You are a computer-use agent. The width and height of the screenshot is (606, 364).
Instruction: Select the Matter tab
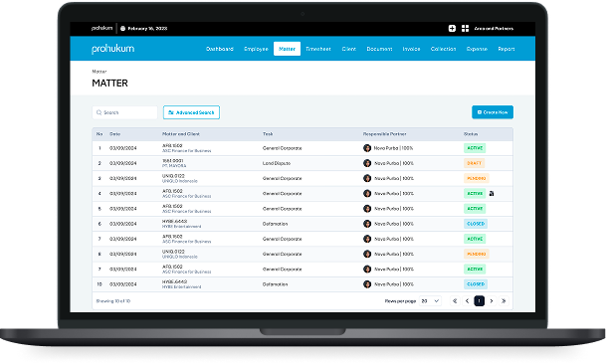287,49
